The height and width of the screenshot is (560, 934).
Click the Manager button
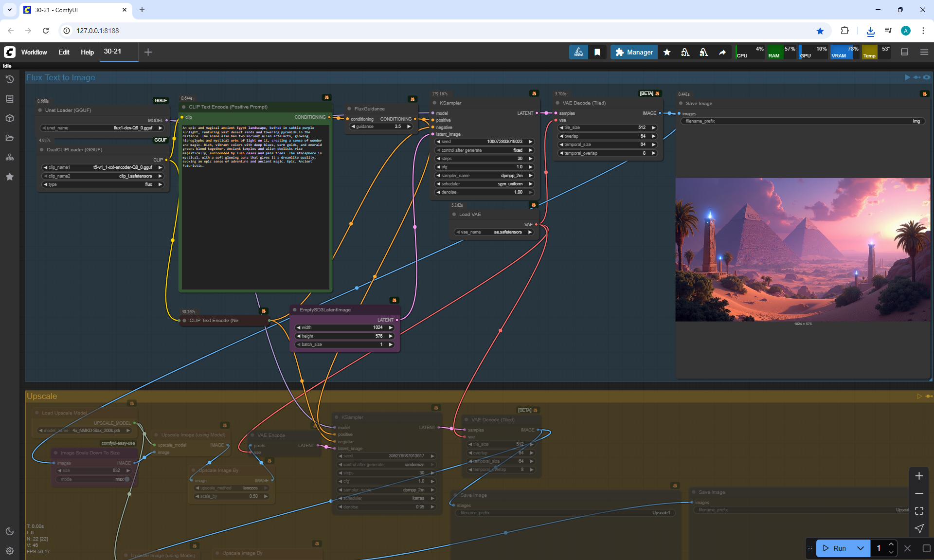click(634, 52)
